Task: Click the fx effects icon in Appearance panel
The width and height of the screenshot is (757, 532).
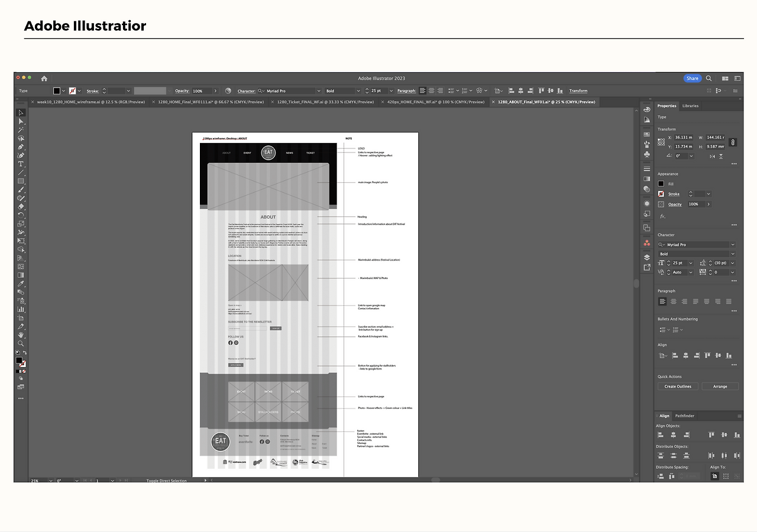Action: [x=662, y=215]
